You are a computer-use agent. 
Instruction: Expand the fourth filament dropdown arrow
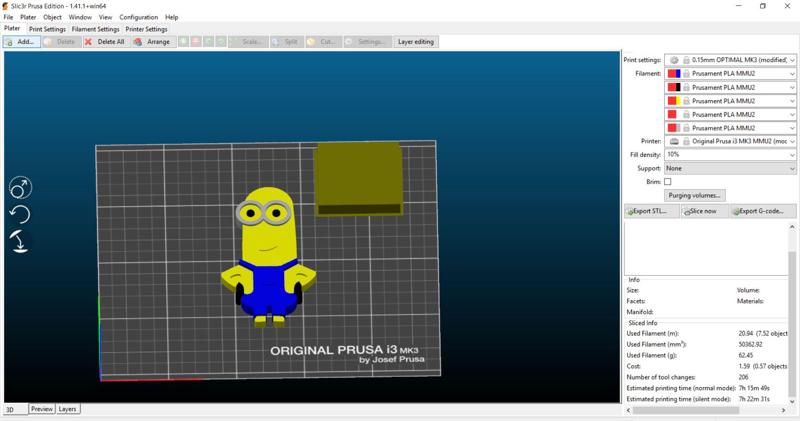(x=792, y=114)
